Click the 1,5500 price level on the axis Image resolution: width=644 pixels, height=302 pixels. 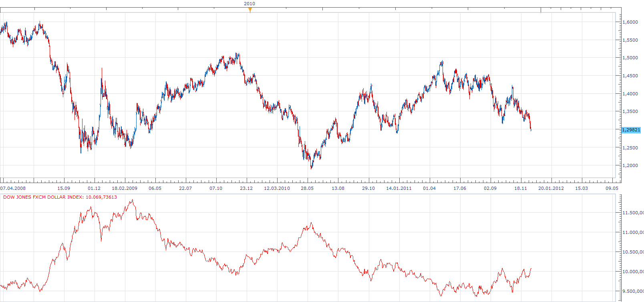pyautogui.click(x=630, y=40)
